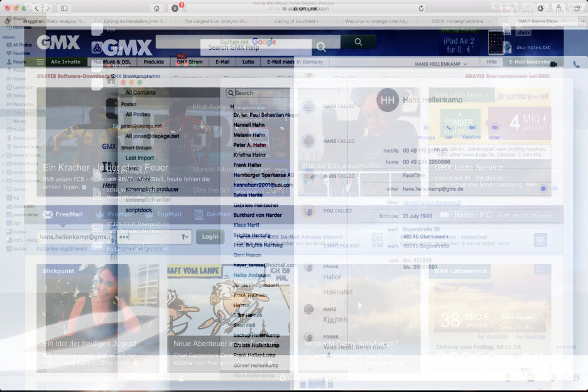
Task: Open Hilfe in the GMX header
Action: point(492,62)
